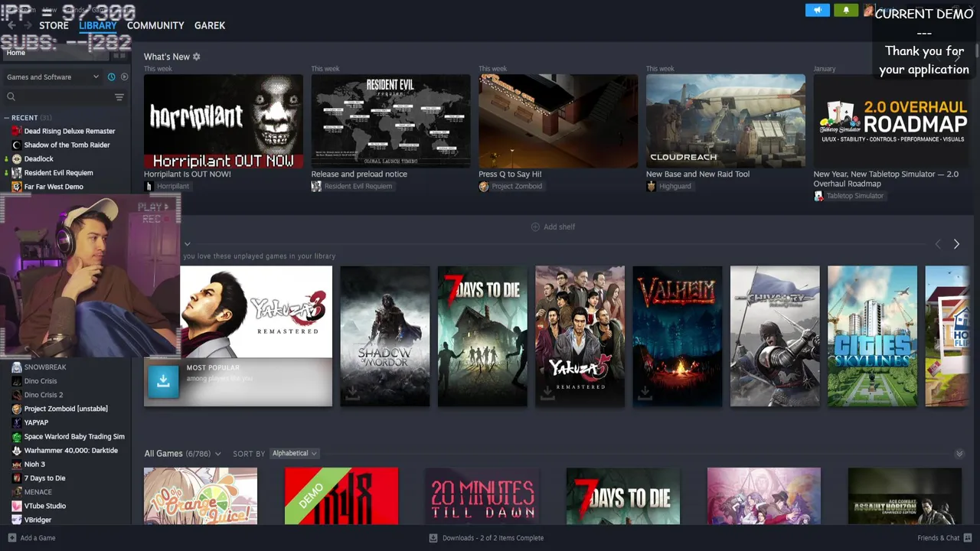Click the Add shelf plus icon
Screen dimensions: 980x551
point(535,227)
